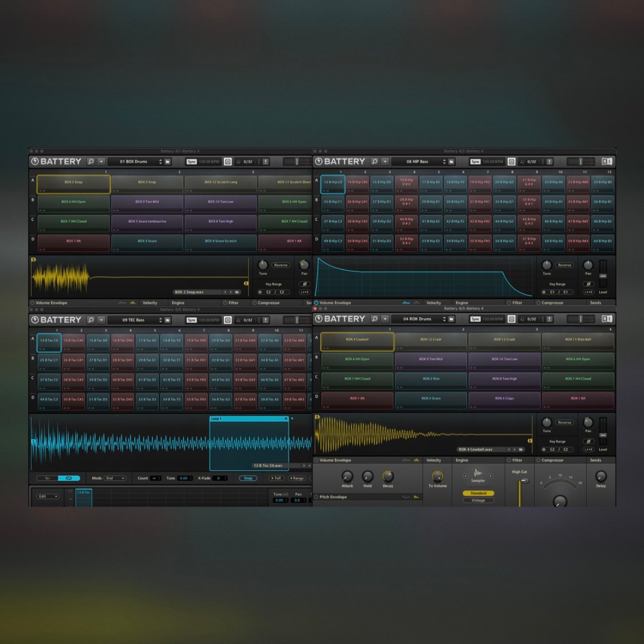Toggle Sync in the BOX Drums window
Image resolution: width=644 pixels, height=644 pixels.
pyautogui.click(x=191, y=162)
